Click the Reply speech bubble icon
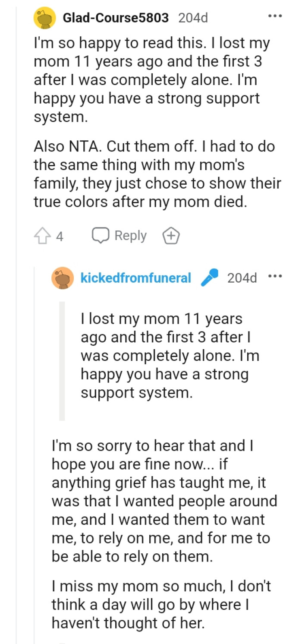The width and height of the screenshot is (302, 644). point(100,235)
